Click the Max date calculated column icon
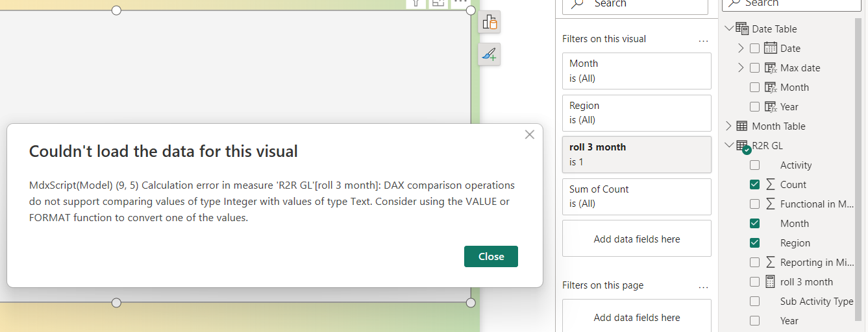868x332 pixels. pyautogui.click(x=771, y=67)
